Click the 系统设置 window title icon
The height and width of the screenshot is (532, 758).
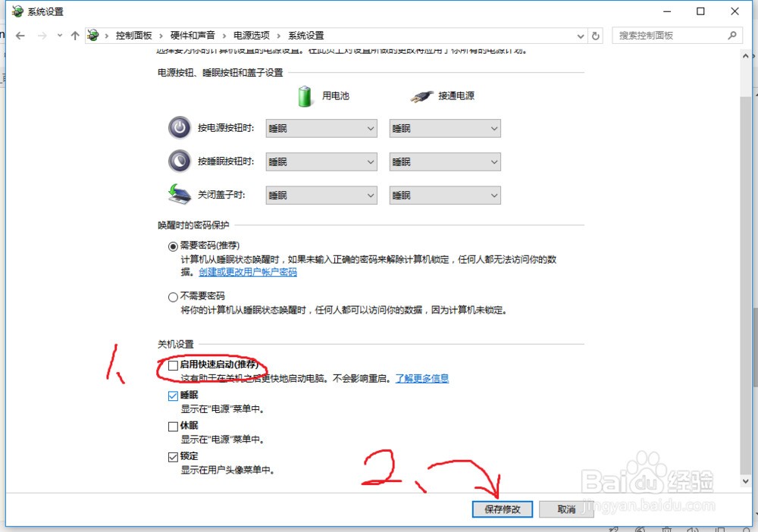(17, 11)
